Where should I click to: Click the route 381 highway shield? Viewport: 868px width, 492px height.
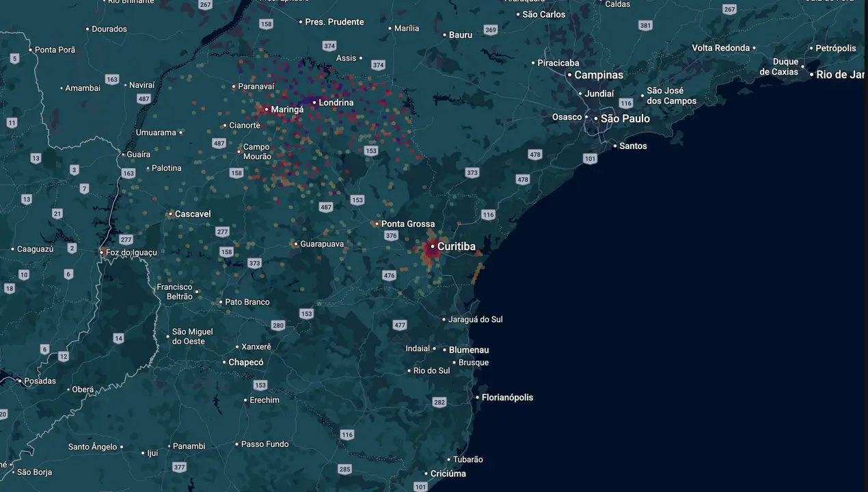point(645,25)
